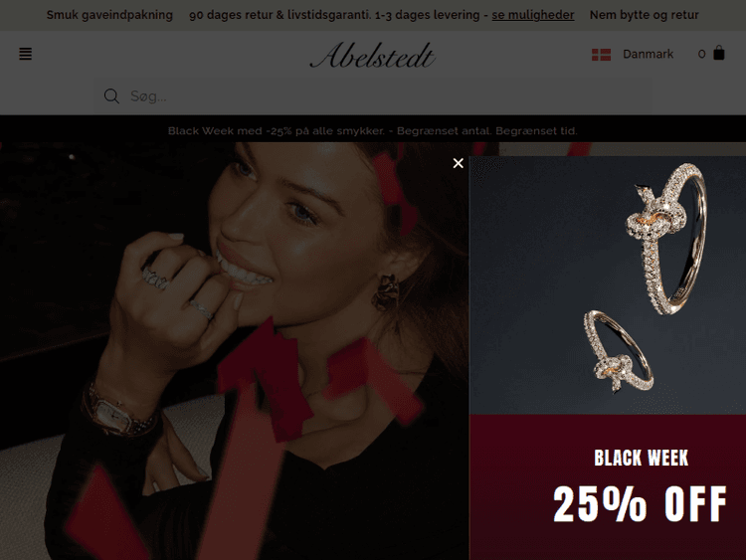Screen dimensions: 746x560
Task: Click the Danish flag icon
Action: pyautogui.click(x=601, y=55)
